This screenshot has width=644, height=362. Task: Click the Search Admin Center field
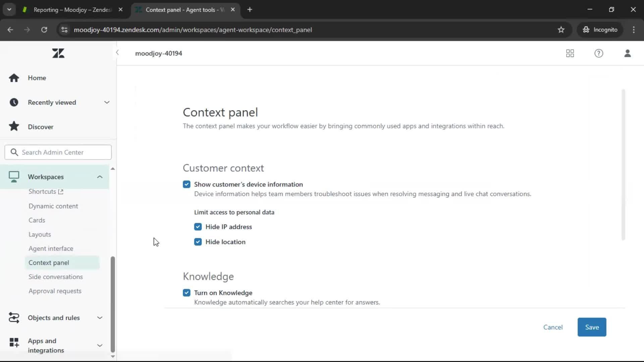[58, 152]
